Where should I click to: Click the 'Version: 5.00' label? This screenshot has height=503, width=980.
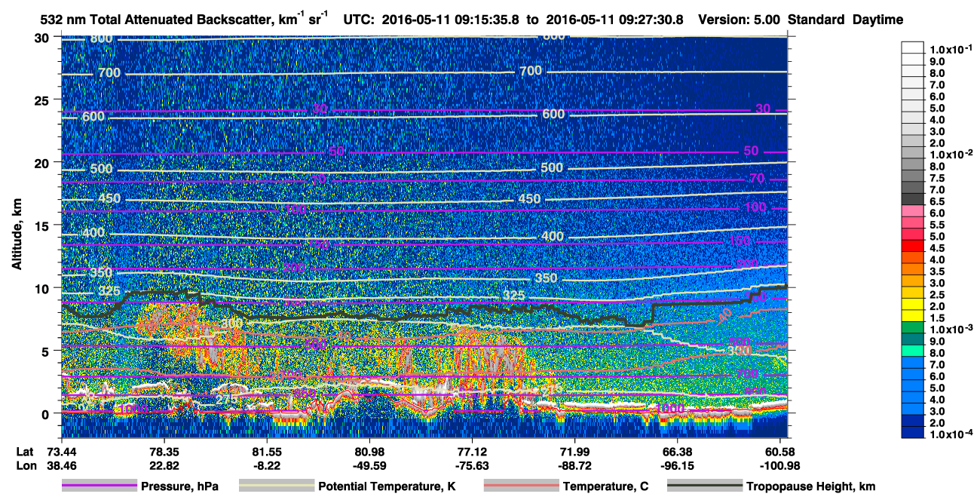click(738, 20)
